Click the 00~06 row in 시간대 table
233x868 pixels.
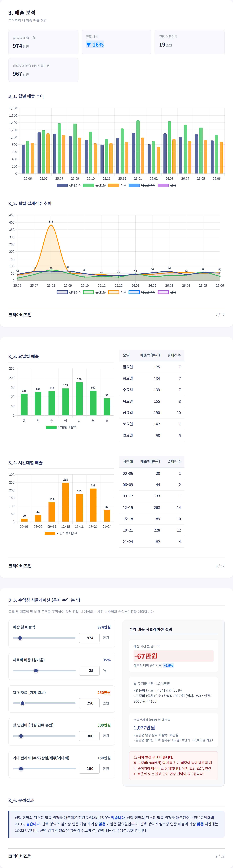[152, 473]
